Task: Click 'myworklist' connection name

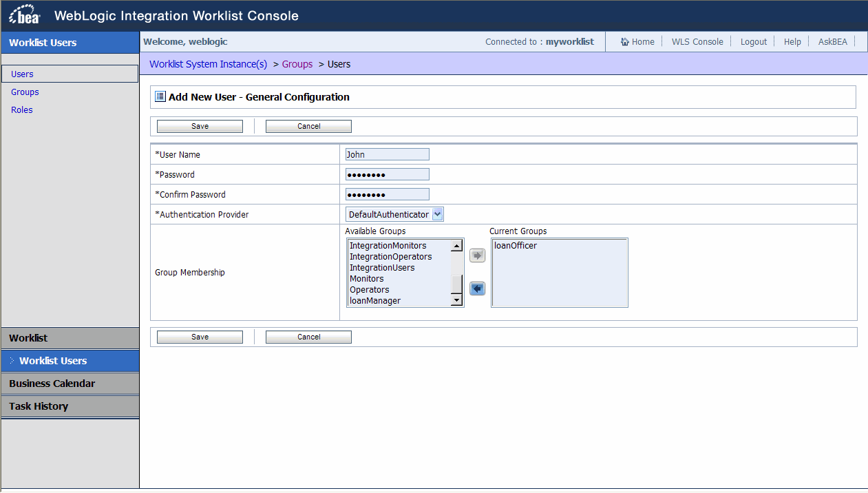Action: tap(570, 42)
